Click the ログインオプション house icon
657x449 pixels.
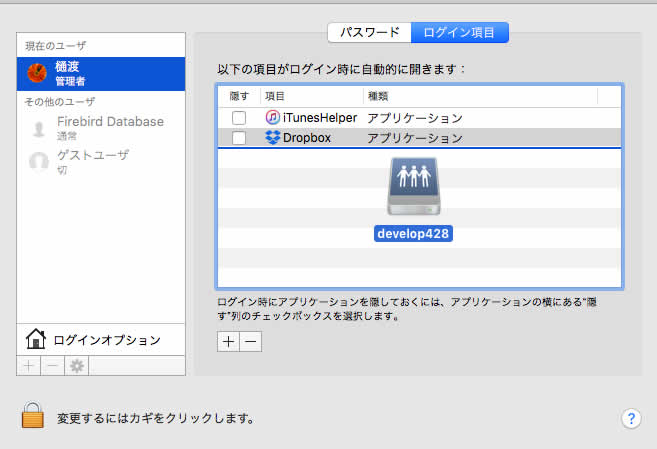pos(36,340)
